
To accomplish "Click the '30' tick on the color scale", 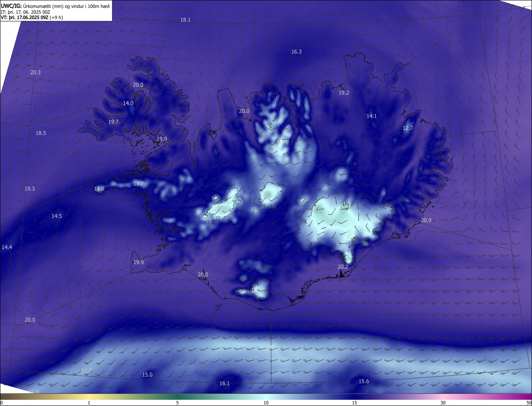I will [443, 403].
